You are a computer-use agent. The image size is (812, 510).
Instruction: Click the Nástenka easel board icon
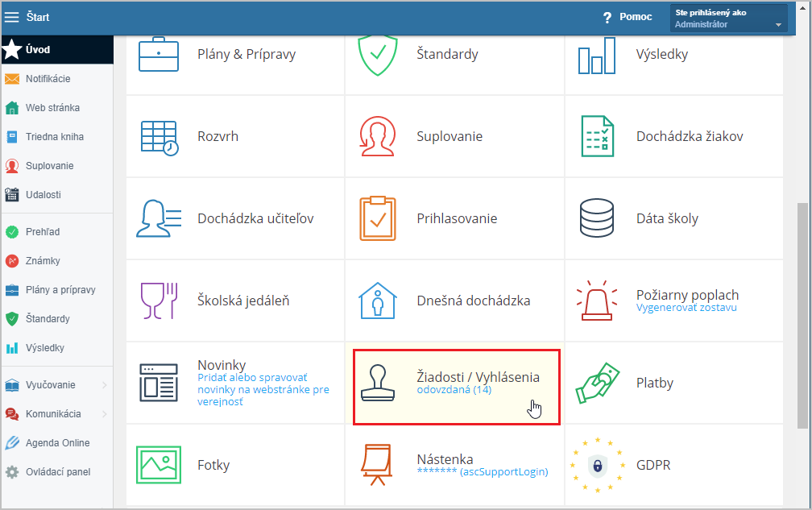[377, 465]
